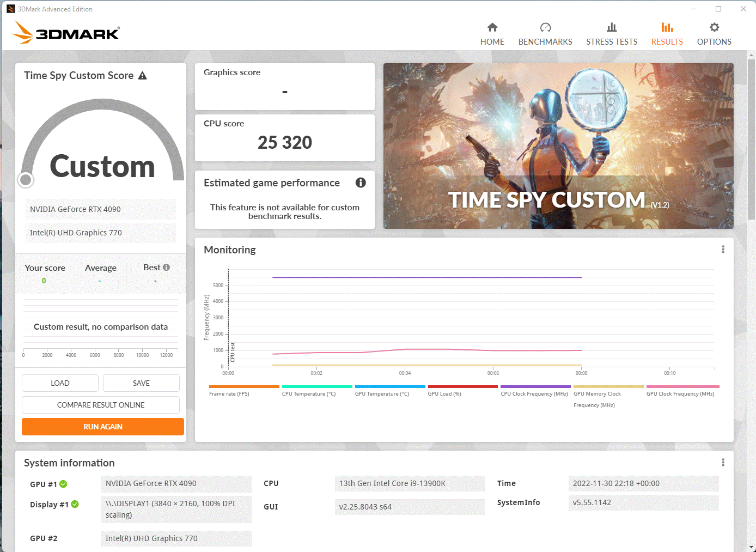Viewport: 756px width, 552px height.
Task: Open the Monitoring panel options menu
Action: coord(723,249)
